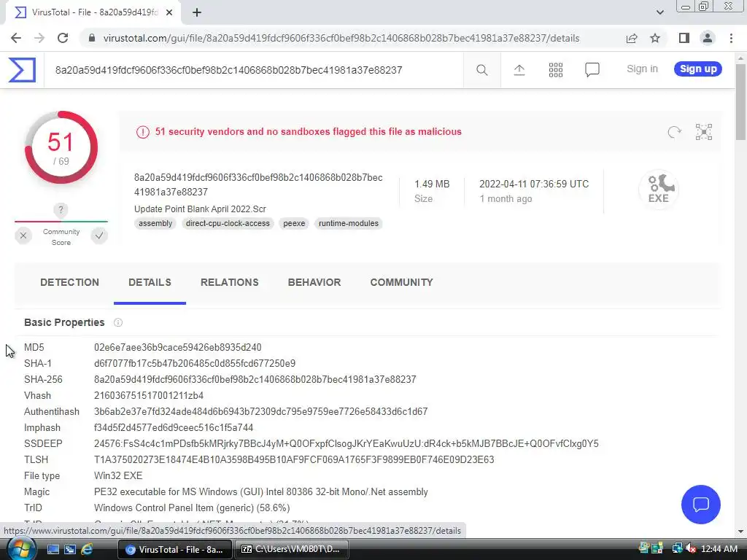Select the DETAILS tab
This screenshot has width=747, height=560.
click(x=150, y=282)
